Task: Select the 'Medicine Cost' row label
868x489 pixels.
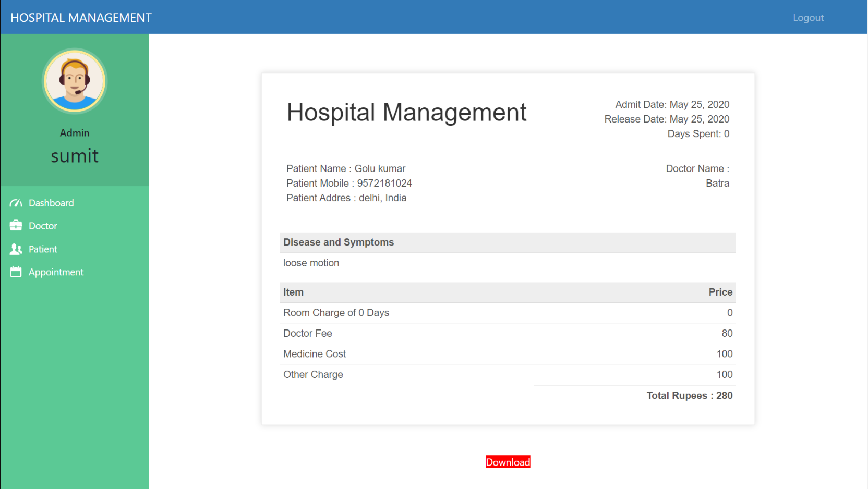Action: point(315,354)
